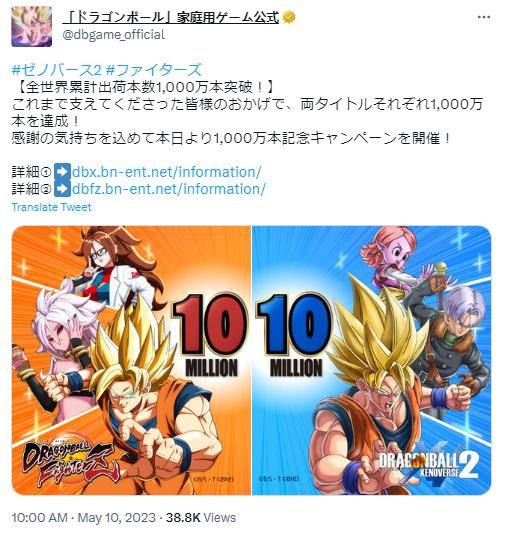Open the #ゼノバース2 hashtag
The height and width of the screenshot is (534, 505).
(x=57, y=70)
